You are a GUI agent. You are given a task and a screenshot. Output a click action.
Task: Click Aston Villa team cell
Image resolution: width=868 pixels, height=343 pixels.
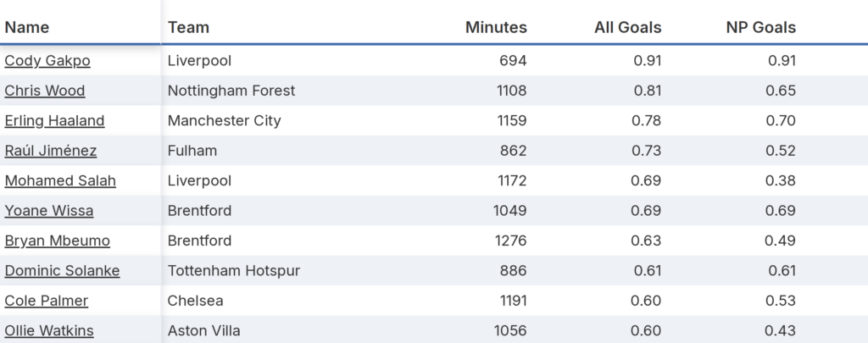tap(203, 331)
